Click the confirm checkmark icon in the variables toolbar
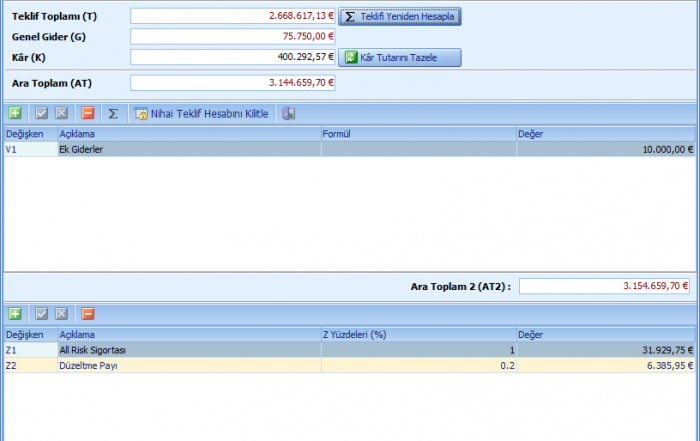Viewport: 700px width, 441px height. coord(41,114)
